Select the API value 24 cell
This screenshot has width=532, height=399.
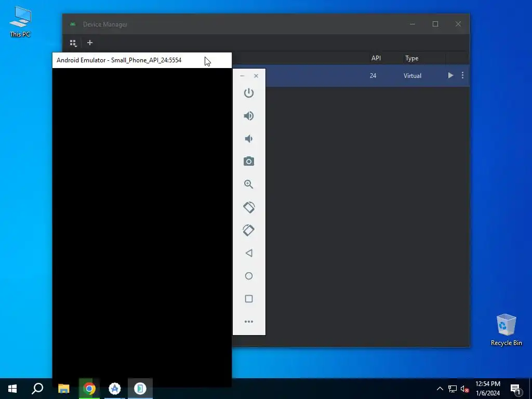click(373, 76)
